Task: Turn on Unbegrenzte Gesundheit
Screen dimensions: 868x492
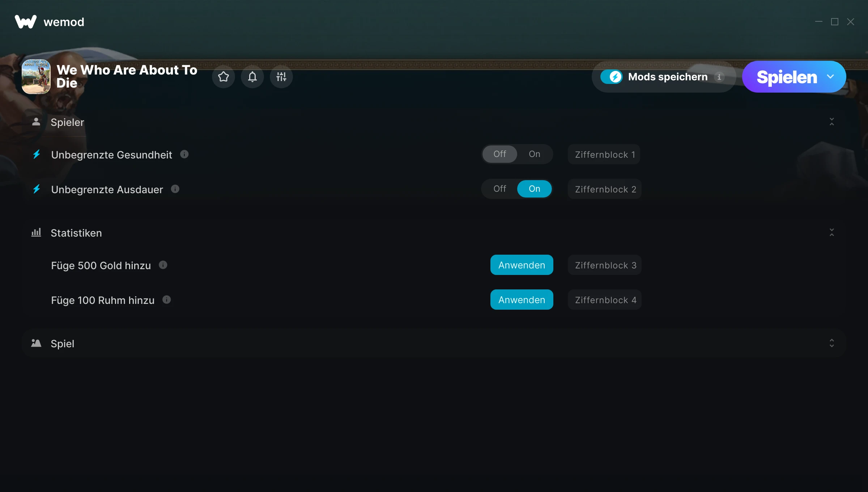Action: point(534,154)
